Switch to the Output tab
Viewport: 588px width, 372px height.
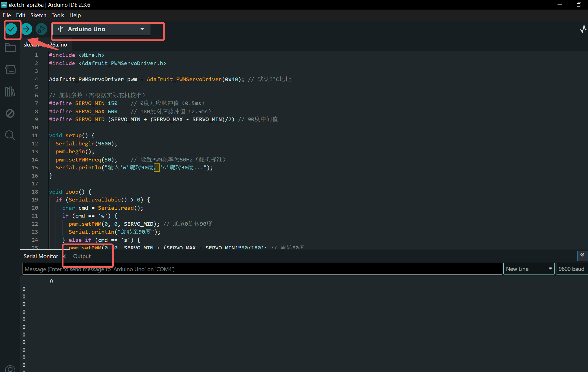click(82, 256)
